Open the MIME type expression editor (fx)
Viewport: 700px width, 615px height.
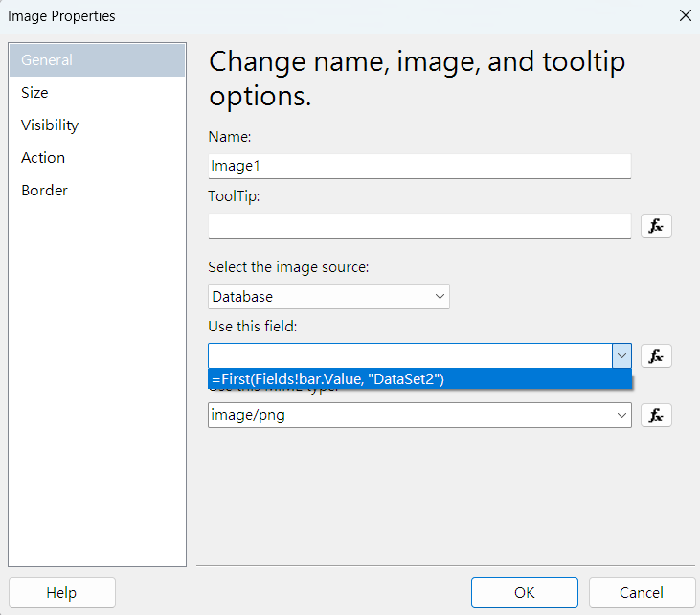click(656, 416)
